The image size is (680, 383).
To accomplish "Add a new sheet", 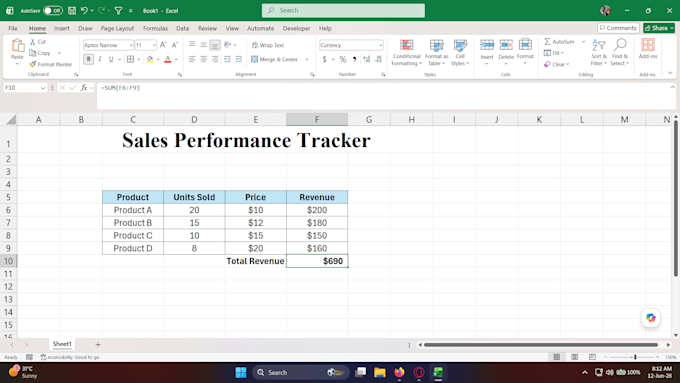I will pyautogui.click(x=98, y=344).
